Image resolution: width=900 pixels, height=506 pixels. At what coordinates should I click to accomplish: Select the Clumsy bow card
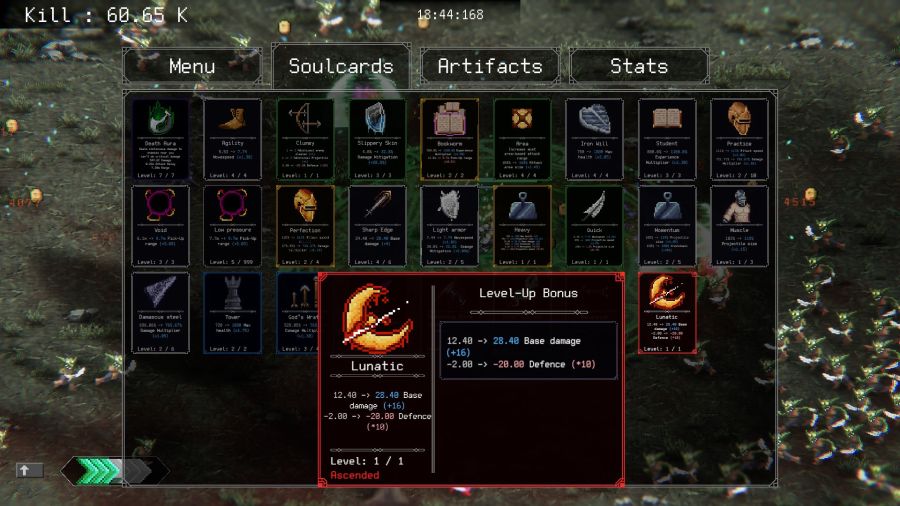tap(305, 139)
